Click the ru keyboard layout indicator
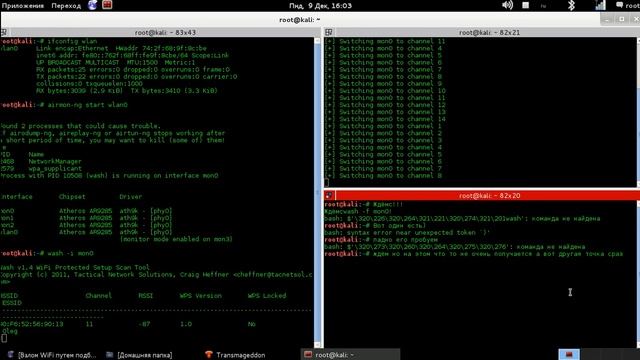Viewport: 640px width, 360px height. (543, 6)
